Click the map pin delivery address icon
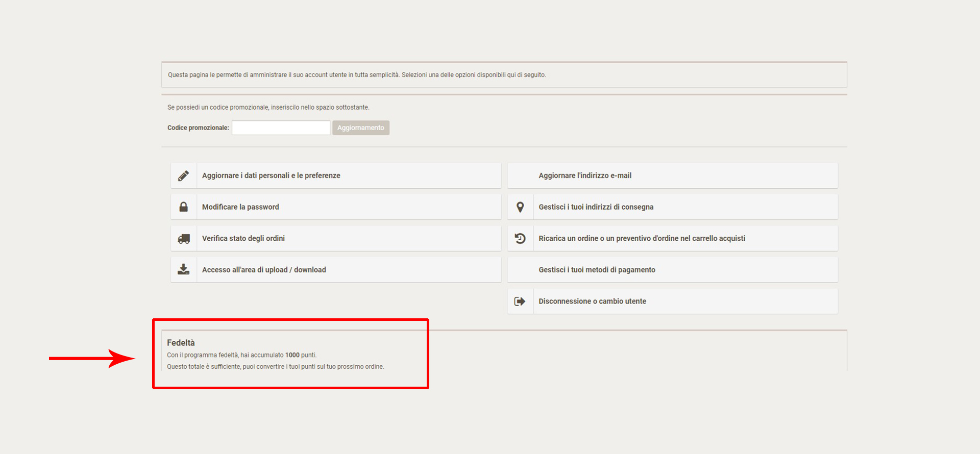Screen dimensions: 980x454 (x=520, y=207)
